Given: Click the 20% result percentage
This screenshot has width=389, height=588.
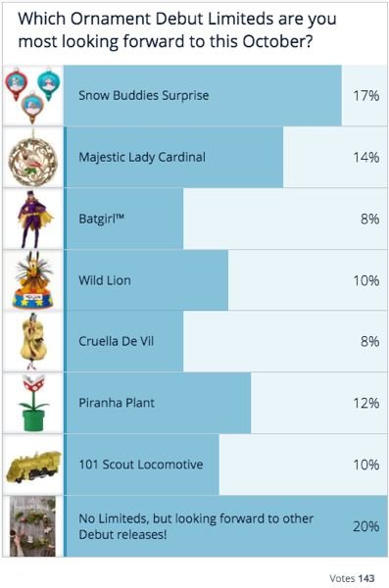Looking at the screenshot, I should [x=366, y=526].
